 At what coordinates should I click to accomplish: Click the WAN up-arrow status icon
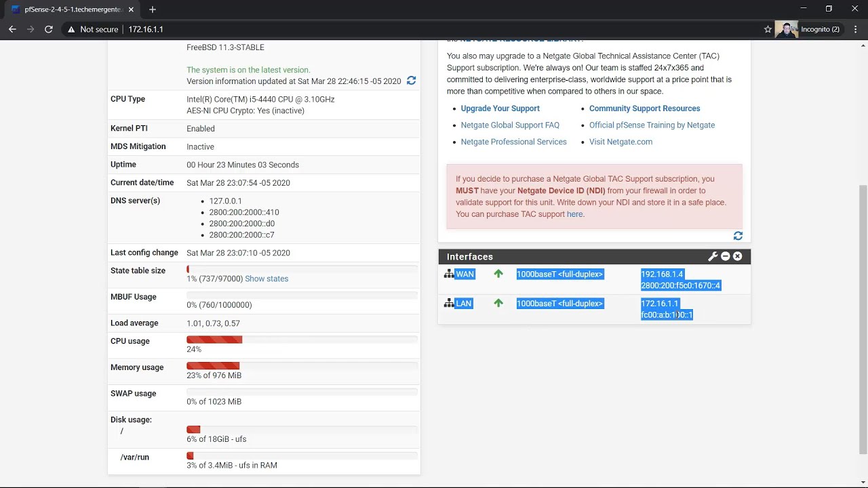click(x=498, y=274)
